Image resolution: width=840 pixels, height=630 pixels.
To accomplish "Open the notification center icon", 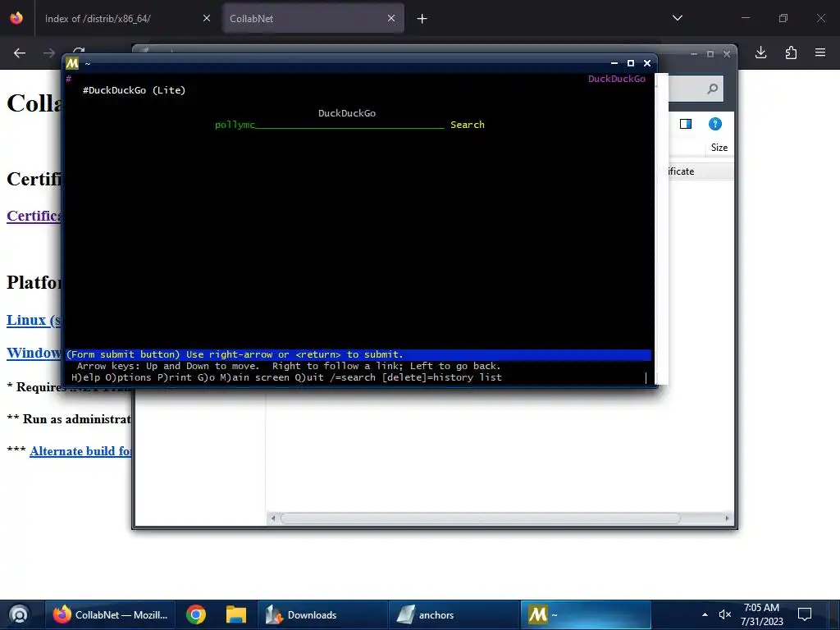I will [805, 614].
